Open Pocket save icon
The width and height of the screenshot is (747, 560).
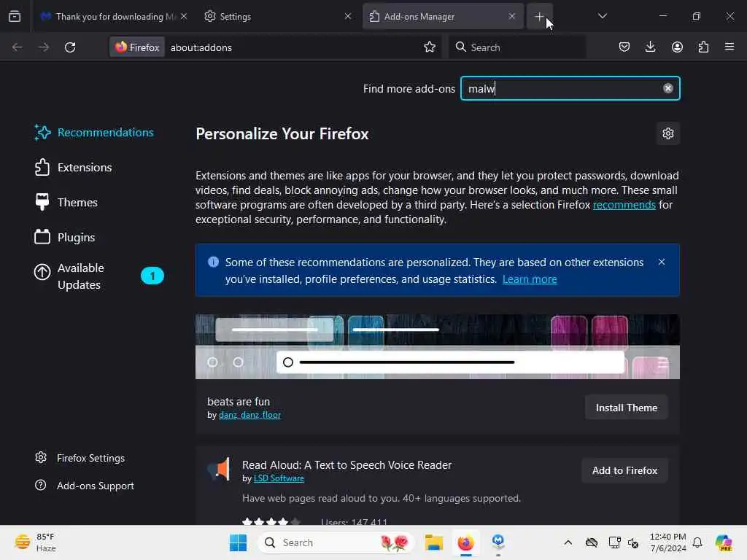pos(624,47)
